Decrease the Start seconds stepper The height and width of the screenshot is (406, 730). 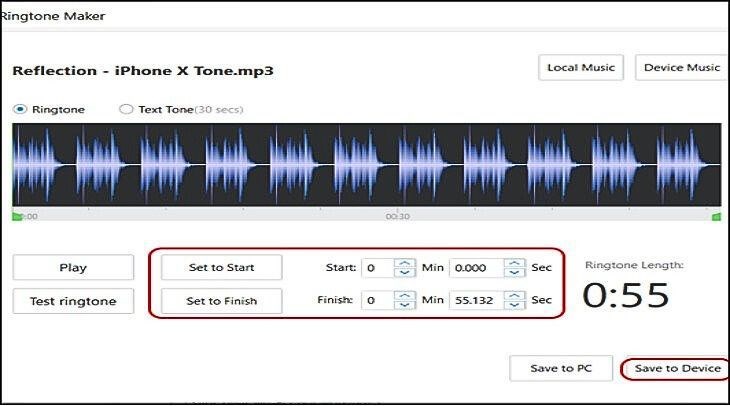pos(514,273)
